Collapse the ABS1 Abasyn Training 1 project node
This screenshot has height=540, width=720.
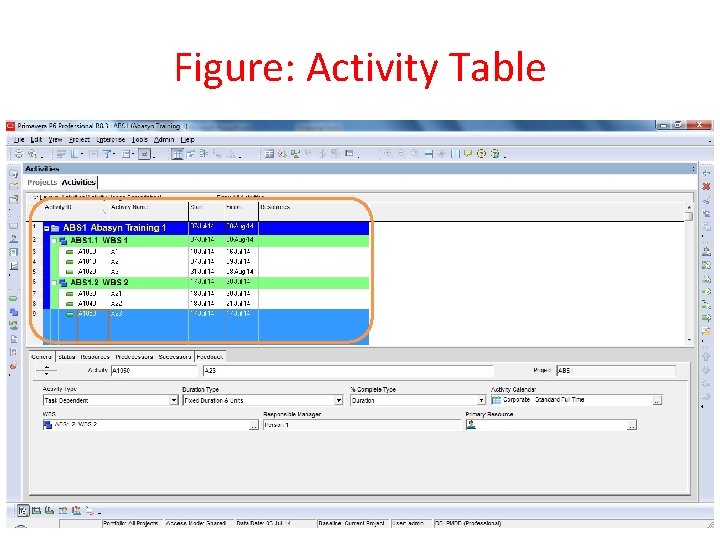tap(47, 228)
